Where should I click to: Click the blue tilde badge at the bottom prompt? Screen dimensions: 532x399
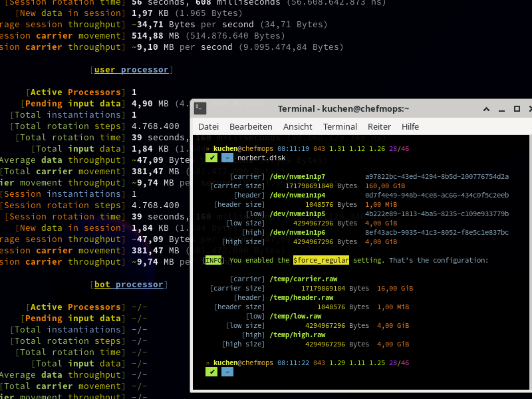click(227, 372)
